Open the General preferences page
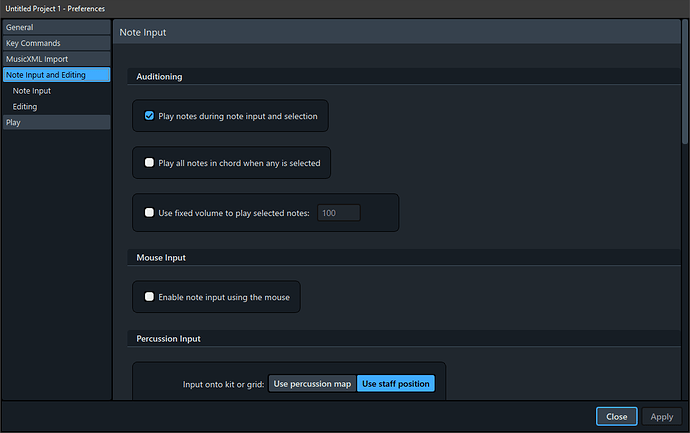The image size is (690, 433). (x=55, y=27)
